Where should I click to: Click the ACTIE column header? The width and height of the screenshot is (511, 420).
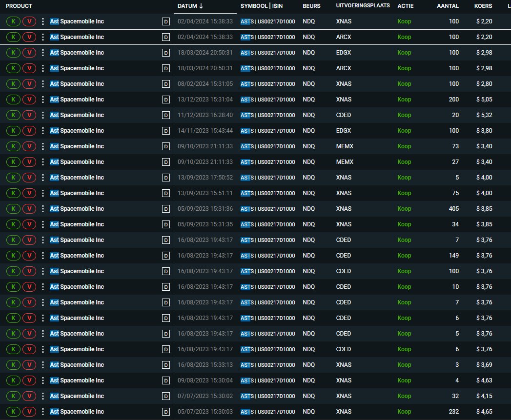click(x=406, y=6)
